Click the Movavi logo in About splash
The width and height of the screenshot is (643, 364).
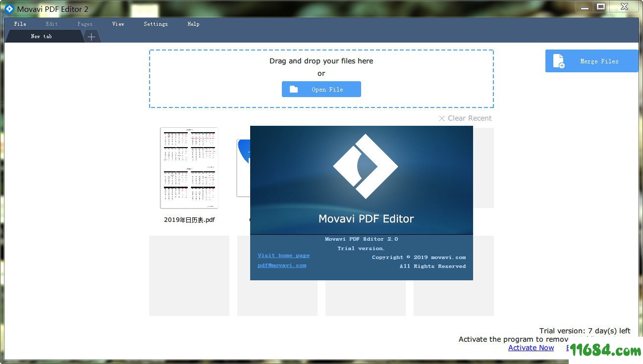366,166
